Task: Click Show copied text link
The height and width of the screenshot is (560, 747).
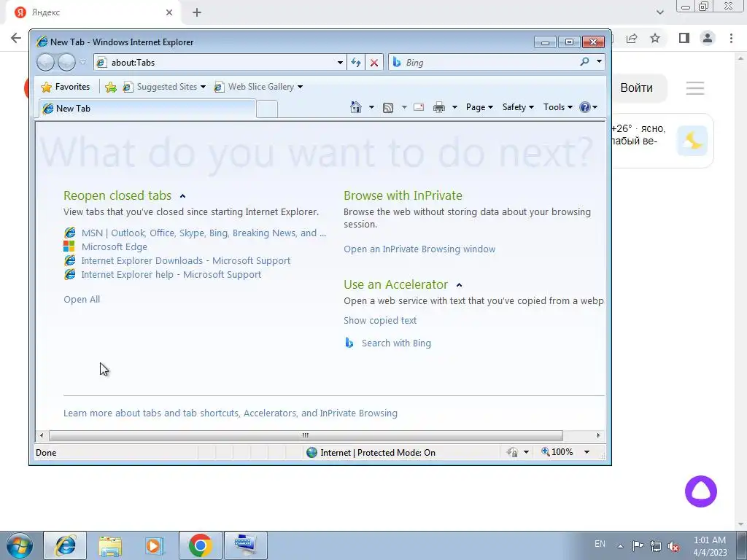Action: coord(380,321)
